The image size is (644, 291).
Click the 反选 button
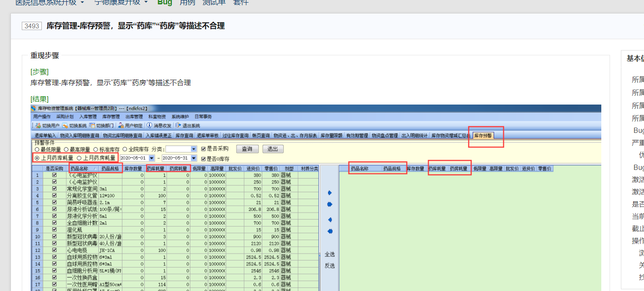330,265
